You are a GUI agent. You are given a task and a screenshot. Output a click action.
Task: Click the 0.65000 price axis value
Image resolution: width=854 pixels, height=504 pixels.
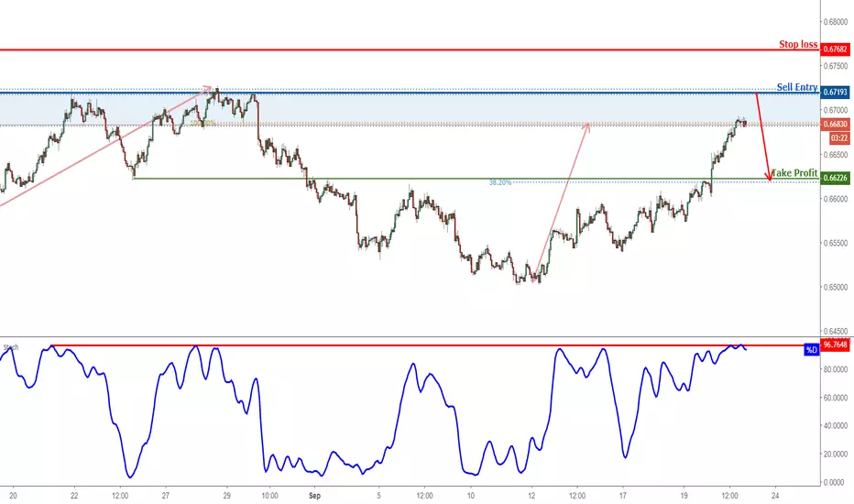coord(836,287)
